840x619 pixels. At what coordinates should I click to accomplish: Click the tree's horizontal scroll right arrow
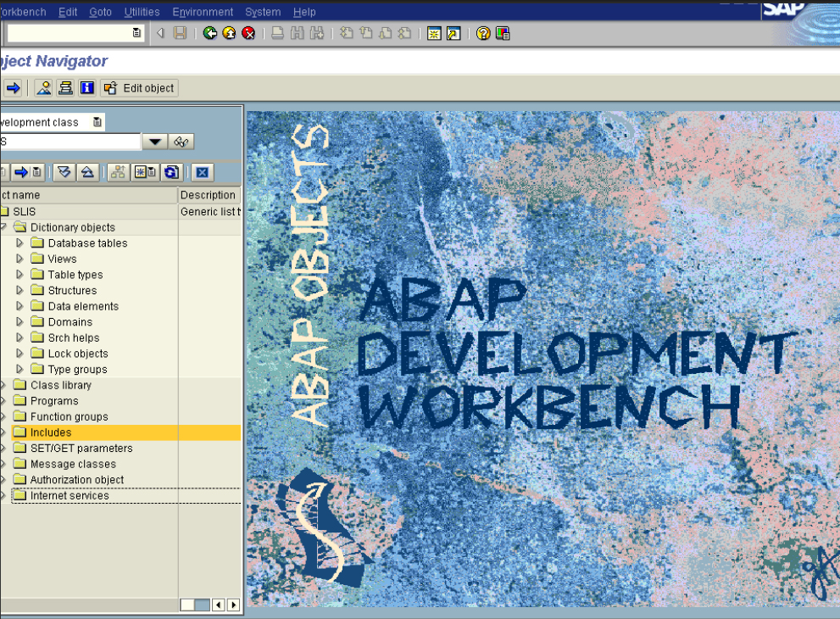pos(234,605)
